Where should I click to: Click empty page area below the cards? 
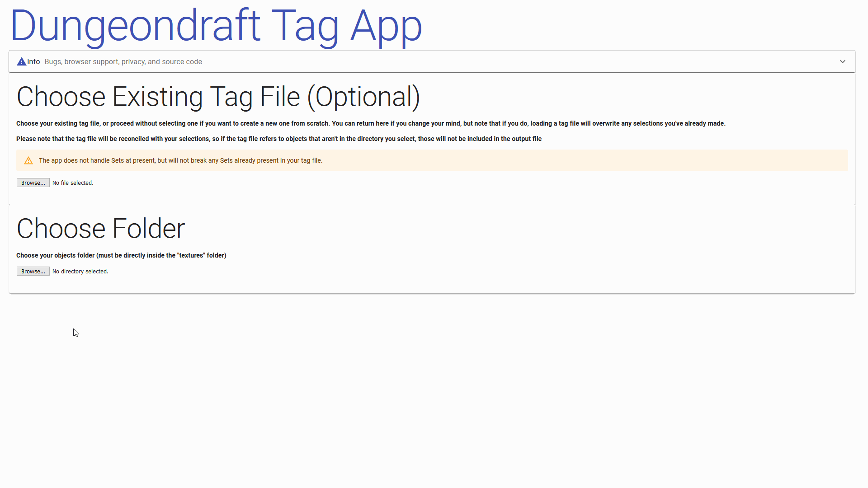434,389
